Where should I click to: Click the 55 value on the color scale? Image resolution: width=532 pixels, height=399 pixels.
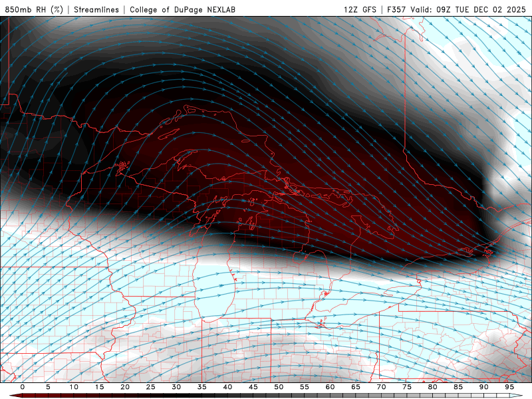(305, 387)
